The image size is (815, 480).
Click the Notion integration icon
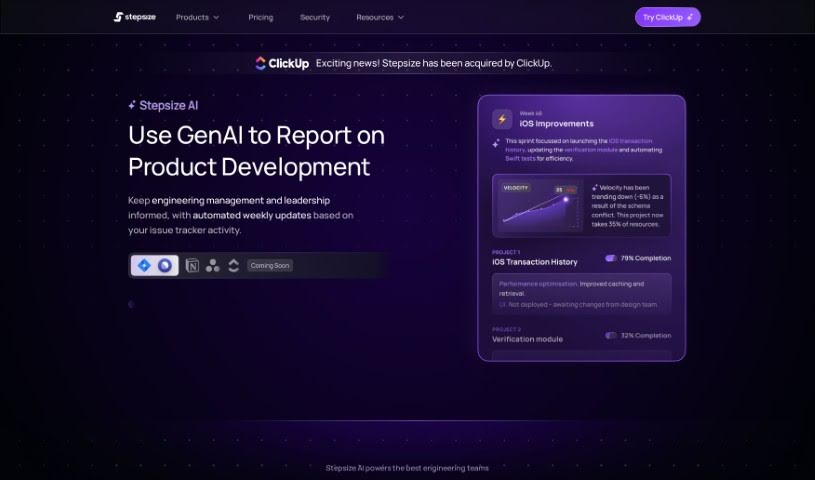[192, 266]
